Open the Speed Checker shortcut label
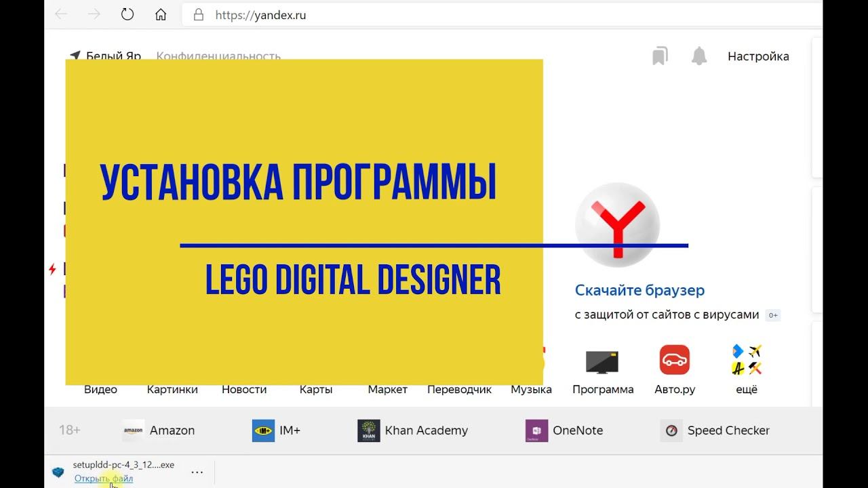 pos(728,430)
